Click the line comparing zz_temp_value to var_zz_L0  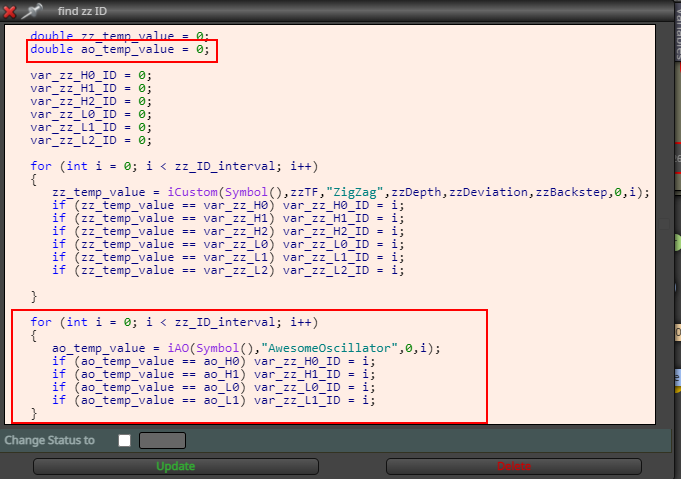228,244
